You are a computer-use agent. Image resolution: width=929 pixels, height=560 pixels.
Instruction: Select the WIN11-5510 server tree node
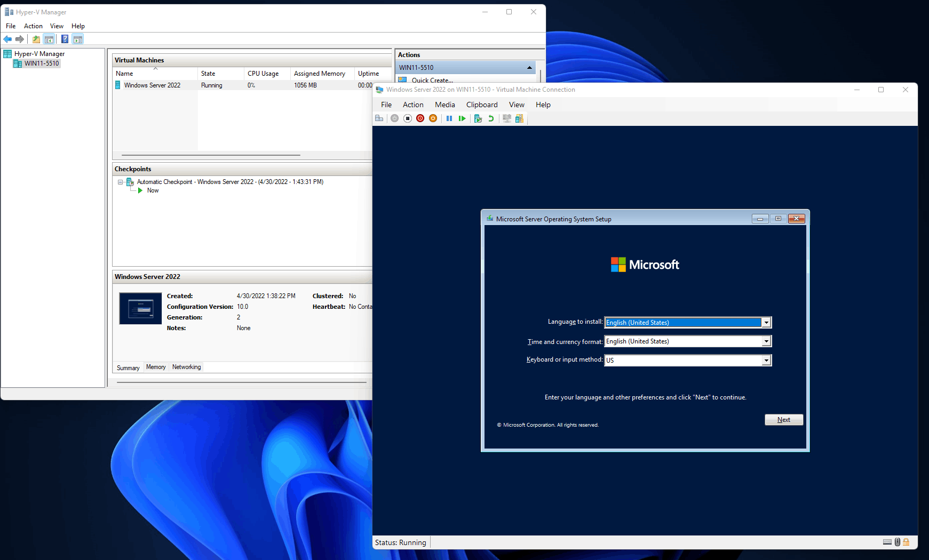click(x=42, y=63)
